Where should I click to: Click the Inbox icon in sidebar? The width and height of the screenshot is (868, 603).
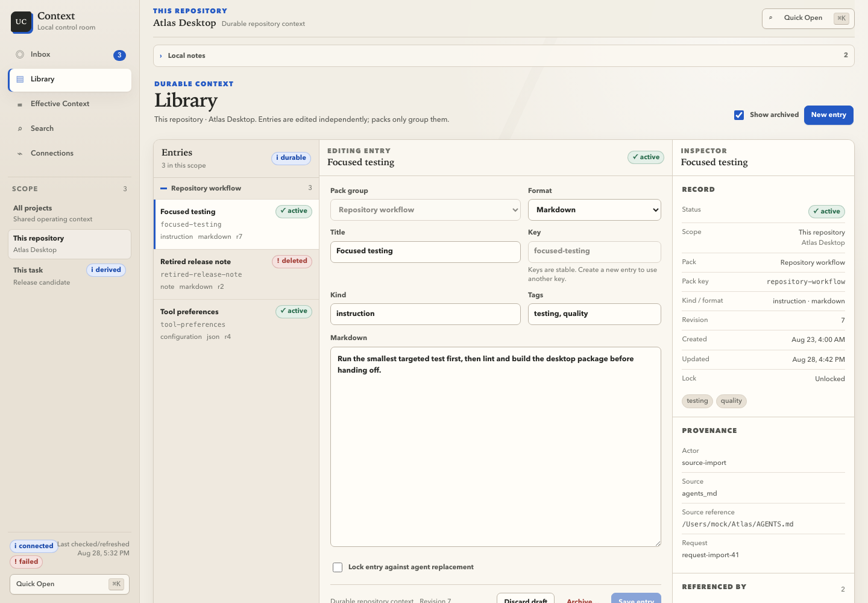tap(20, 54)
